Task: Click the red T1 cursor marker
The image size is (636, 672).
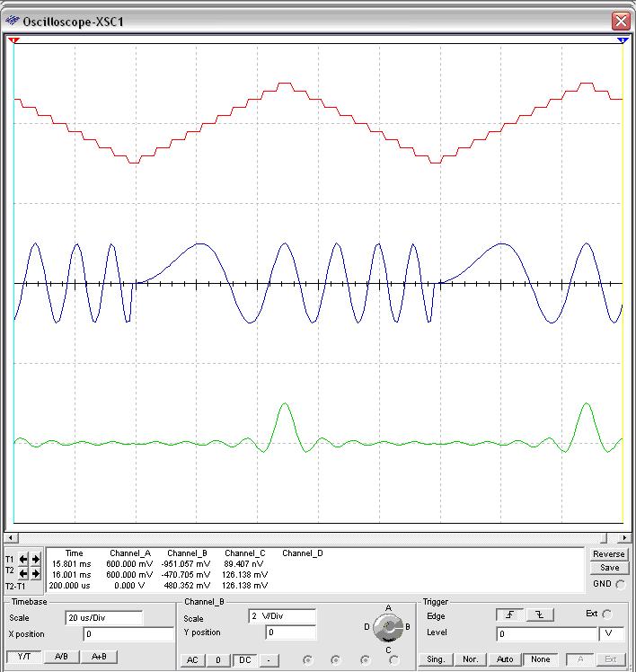Action: 13,41
